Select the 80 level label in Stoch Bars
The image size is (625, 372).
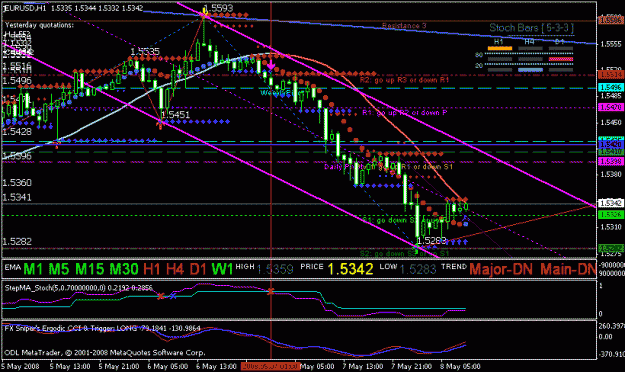pyautogui.click(x=479, y=55)
